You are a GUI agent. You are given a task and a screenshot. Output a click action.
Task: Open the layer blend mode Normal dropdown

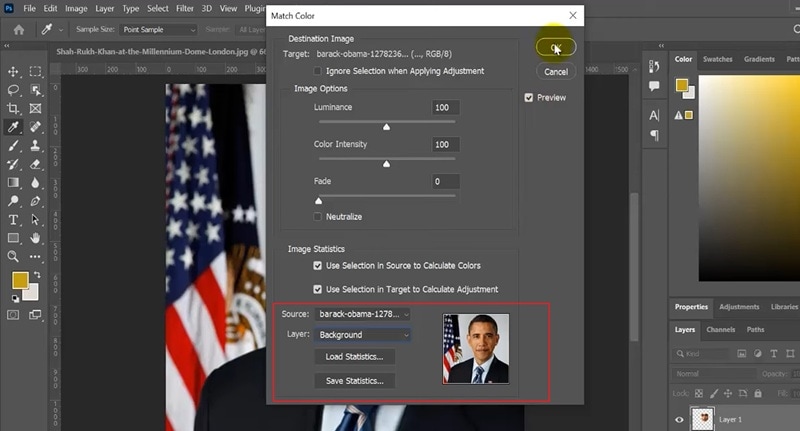(x=713, y=374)
